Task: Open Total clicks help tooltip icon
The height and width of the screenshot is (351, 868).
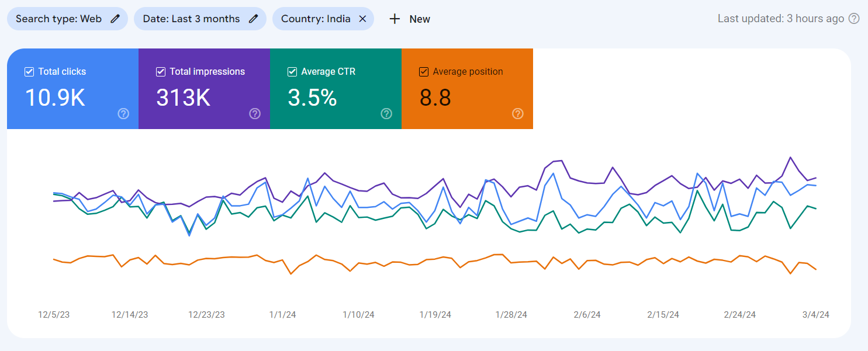Action: 123,114
